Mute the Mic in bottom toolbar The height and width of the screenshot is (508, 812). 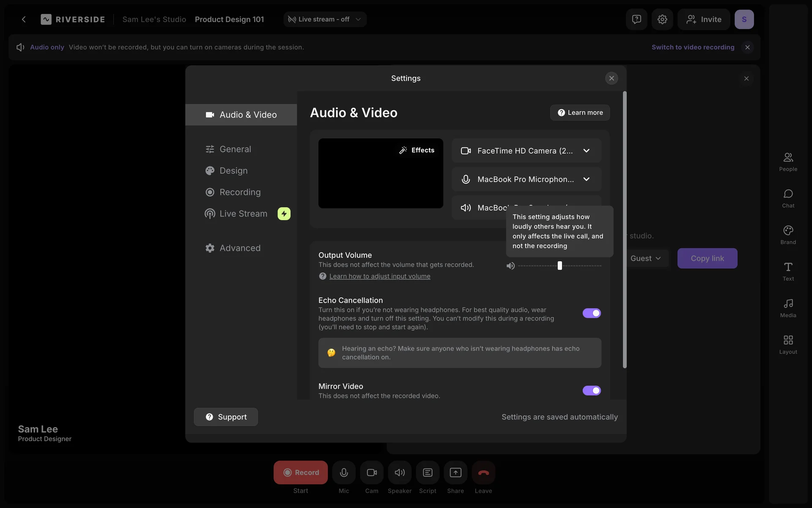(x=344, y=472)
